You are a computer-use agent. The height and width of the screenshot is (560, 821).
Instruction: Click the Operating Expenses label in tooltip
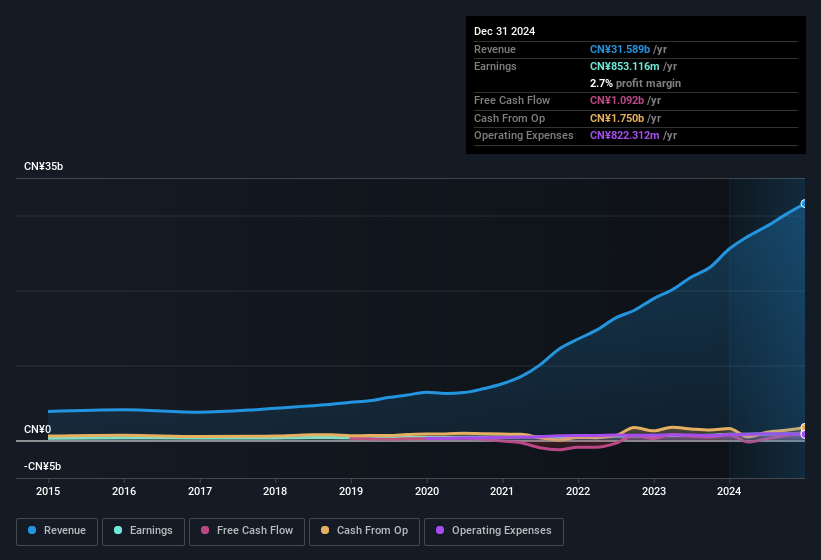pos(524,135)
